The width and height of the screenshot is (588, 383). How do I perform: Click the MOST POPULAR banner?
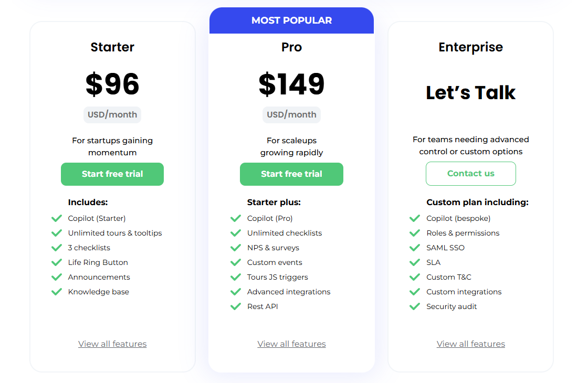coord(291,20)
